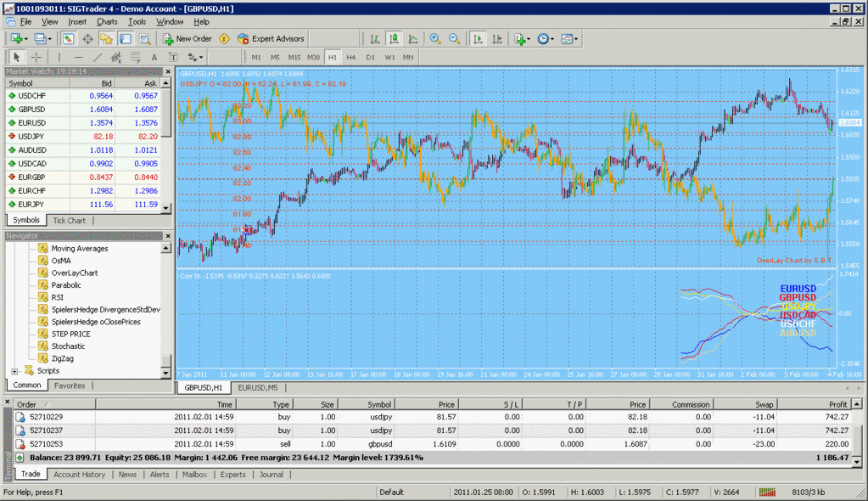Open the Insert menu
This screenshot has height=501, width=868.
[77, 21]
